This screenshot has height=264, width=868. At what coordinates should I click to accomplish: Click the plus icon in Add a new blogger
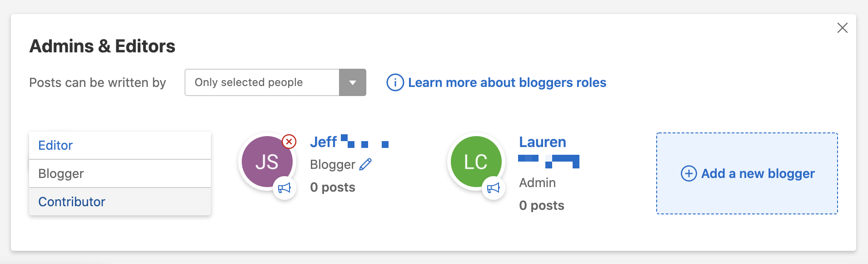pyautogui.click(x=689, y=173)
